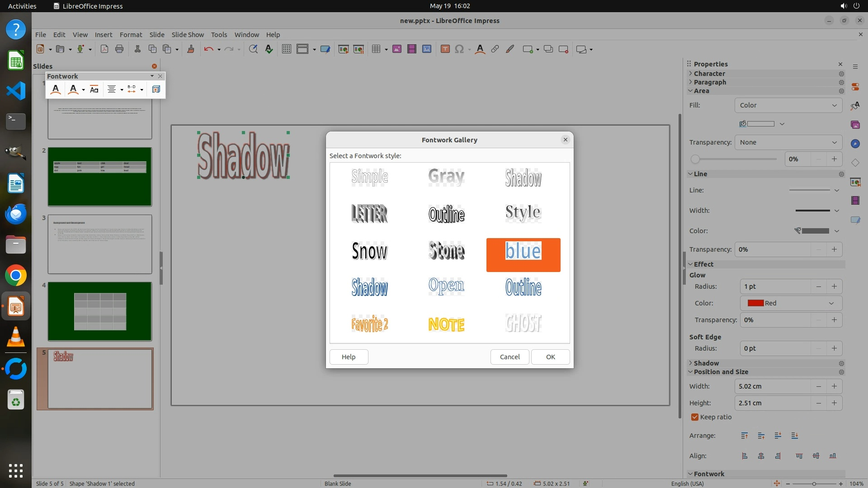This screenshot has height=488, width=868.
Task: Click Fontwork Same Letter Heights icon
Action: 94,89
